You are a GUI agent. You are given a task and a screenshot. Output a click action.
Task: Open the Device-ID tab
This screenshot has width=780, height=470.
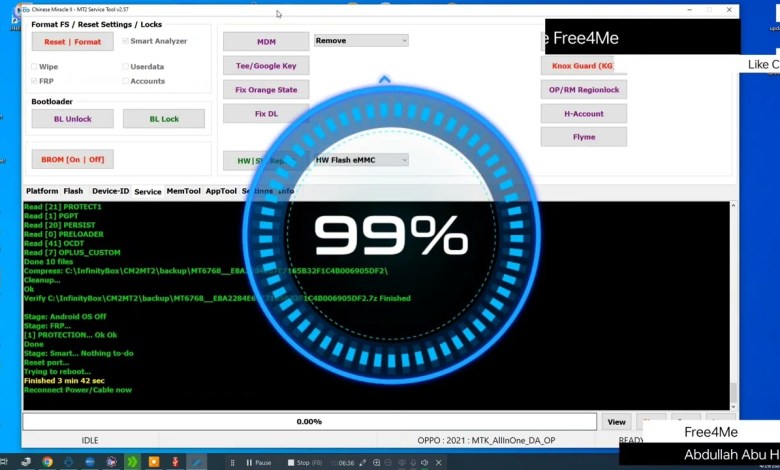click(110, 191)
